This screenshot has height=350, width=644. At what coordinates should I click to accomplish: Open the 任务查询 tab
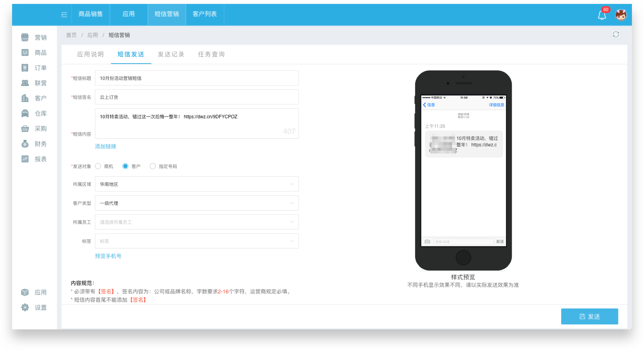pyautogui.click(x=211, y=54)
